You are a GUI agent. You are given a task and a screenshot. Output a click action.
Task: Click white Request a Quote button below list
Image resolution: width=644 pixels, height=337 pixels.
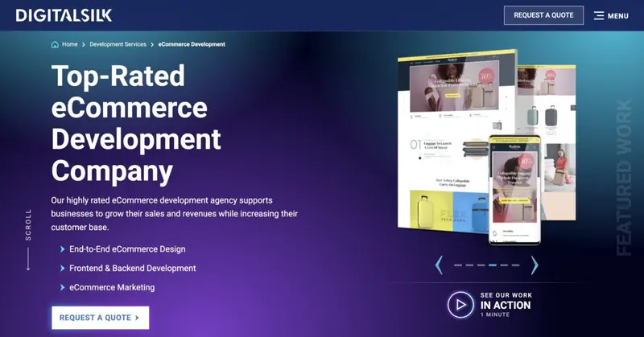[x=100, y=318]
